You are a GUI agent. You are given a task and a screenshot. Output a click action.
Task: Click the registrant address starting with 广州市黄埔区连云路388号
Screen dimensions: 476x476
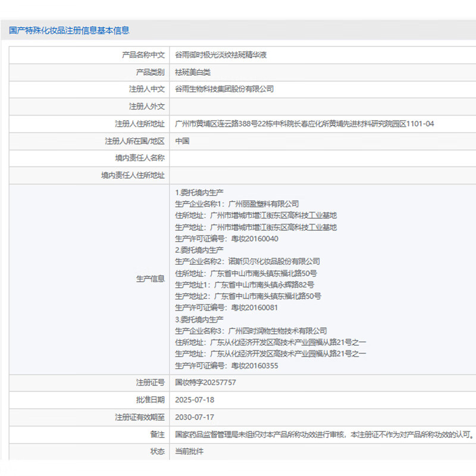pos(305,124)
